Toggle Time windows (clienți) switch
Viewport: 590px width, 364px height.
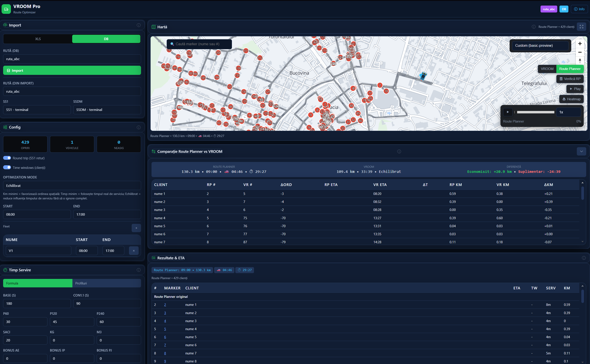click(x=7, y=167)
